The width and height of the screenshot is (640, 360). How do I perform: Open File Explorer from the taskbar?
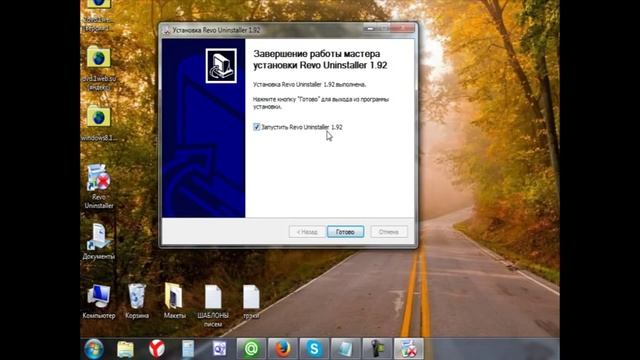(125, 349)
